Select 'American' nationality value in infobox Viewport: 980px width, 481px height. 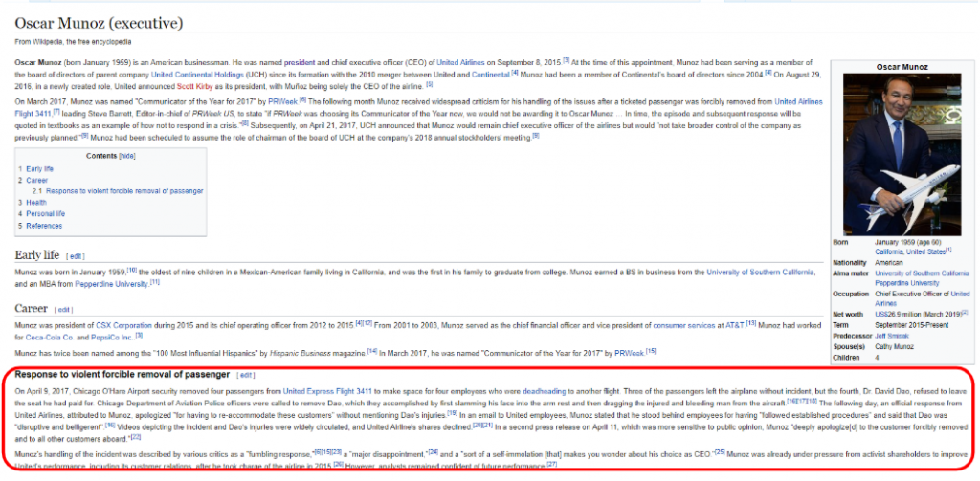[x=889, y=263]
